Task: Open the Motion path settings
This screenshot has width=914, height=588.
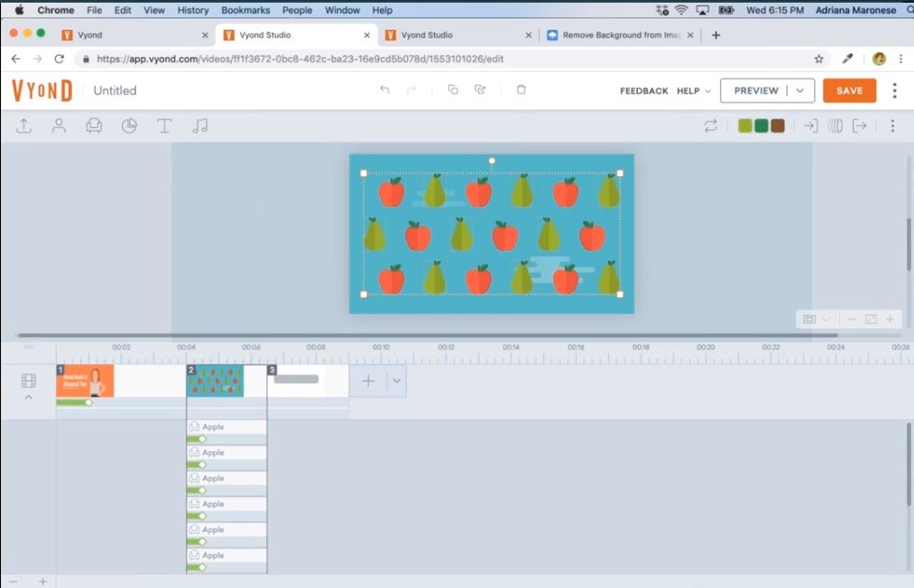Action: tap(836, 126)
